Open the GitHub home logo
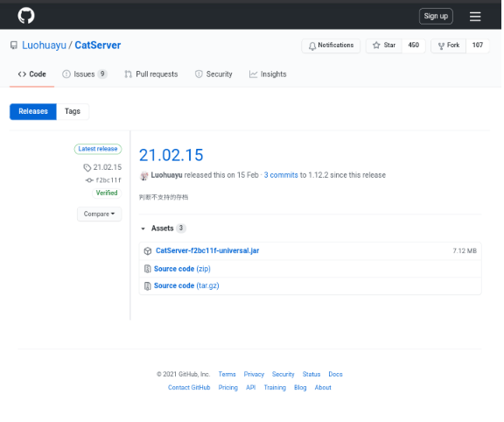This screenshot has height=422, width=504. click(26, 16)
